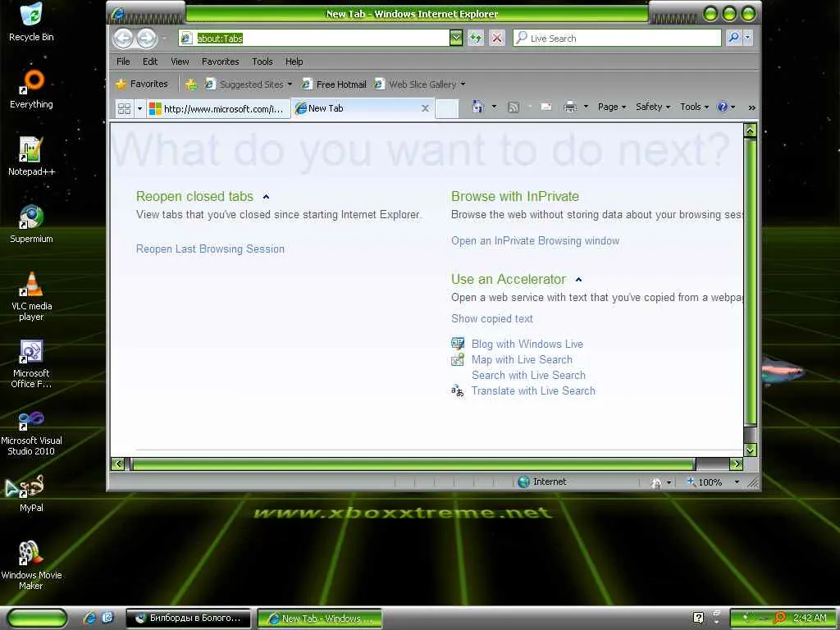Click the Start button on taskbar

point(38,619)
